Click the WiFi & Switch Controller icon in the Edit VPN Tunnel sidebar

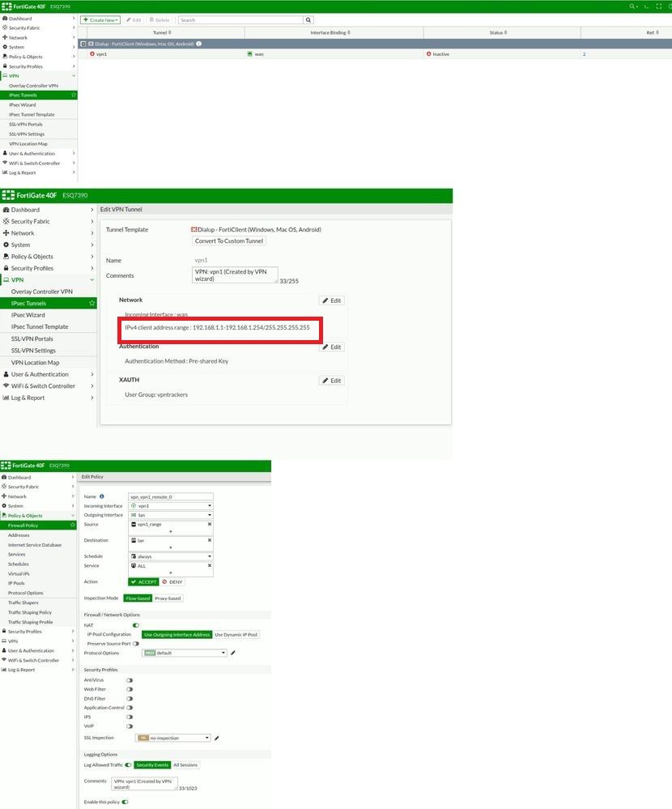coord(6,386)
